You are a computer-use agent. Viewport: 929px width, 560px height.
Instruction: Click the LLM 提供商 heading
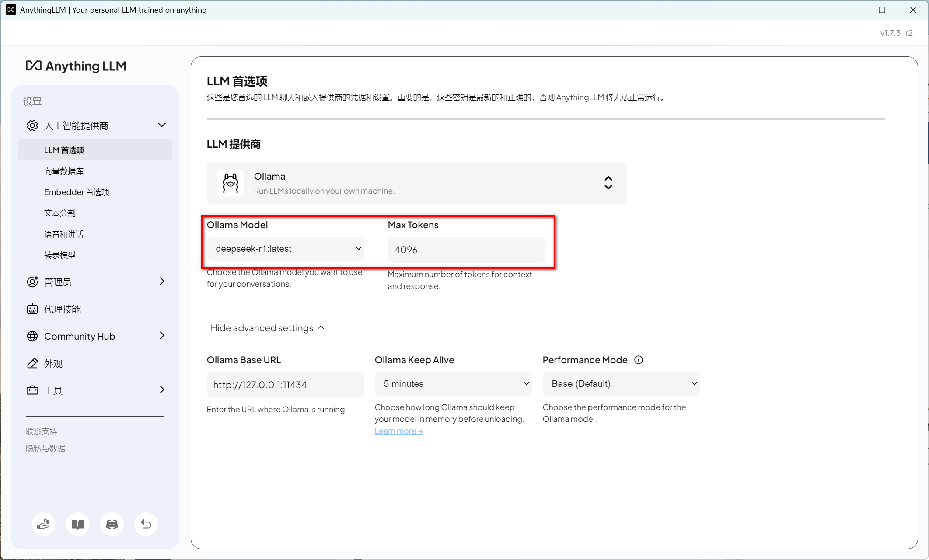[x=234, y=144]
